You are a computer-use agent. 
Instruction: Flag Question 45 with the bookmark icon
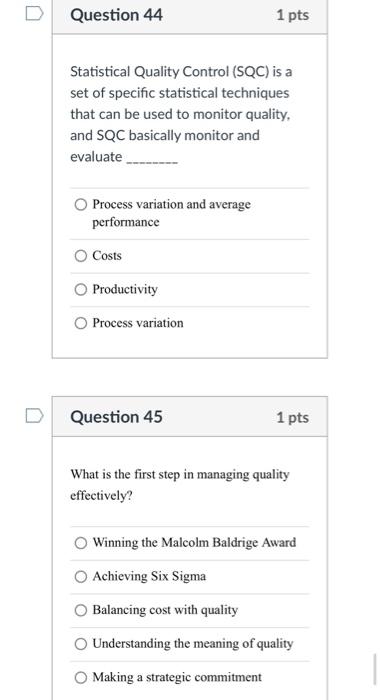click(34, 416)
